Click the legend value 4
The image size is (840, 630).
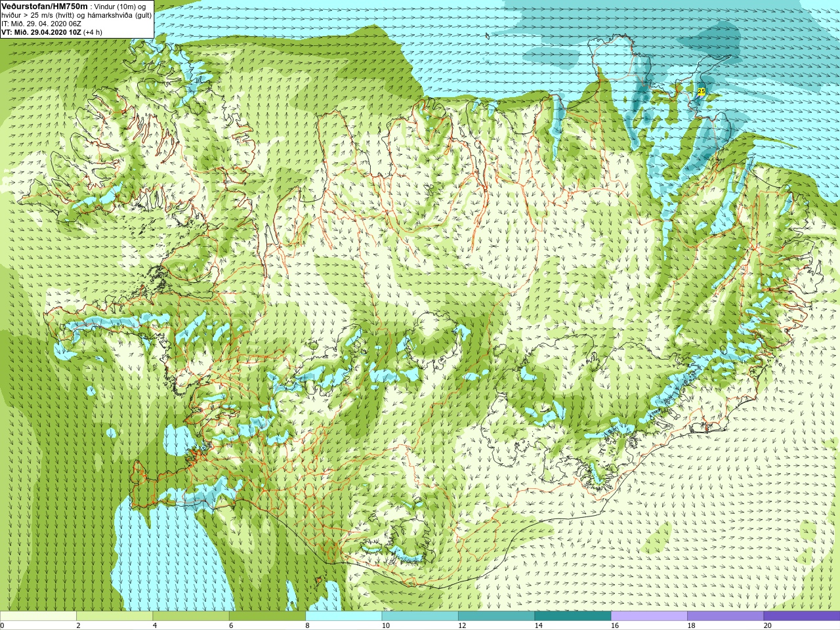tap(155, 625)
